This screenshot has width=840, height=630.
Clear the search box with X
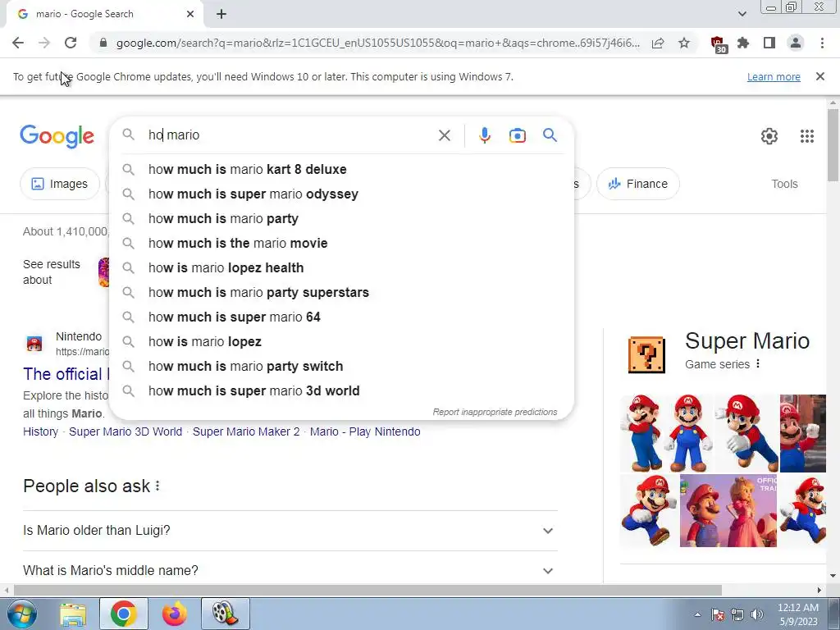(x=444, y=135)
